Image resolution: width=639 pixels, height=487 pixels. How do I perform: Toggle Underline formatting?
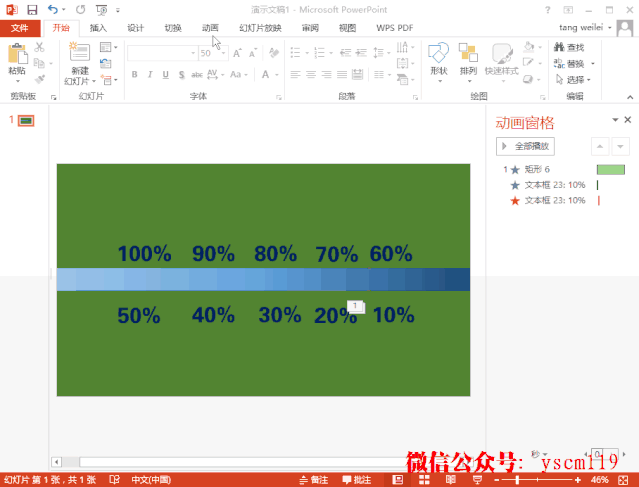[x=165, y=74]
